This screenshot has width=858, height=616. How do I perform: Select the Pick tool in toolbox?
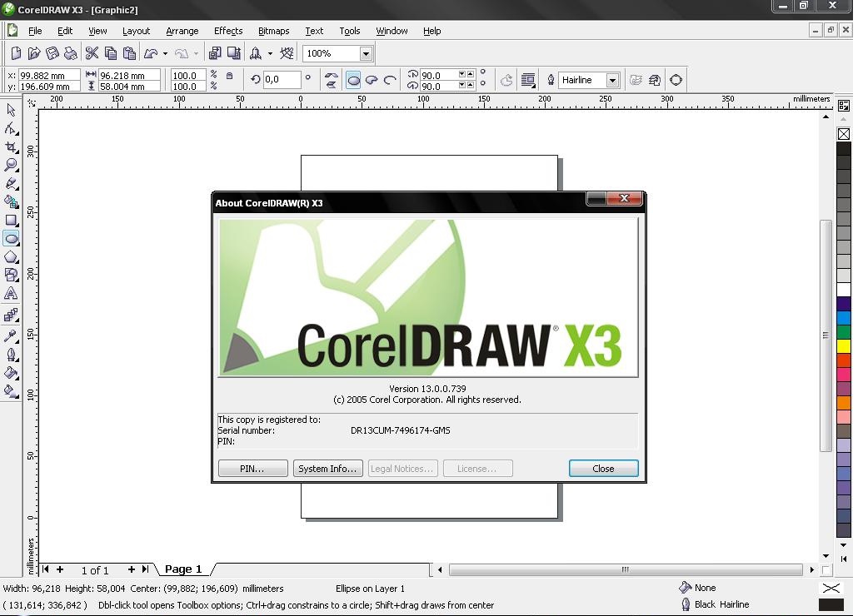click(11, 110)
